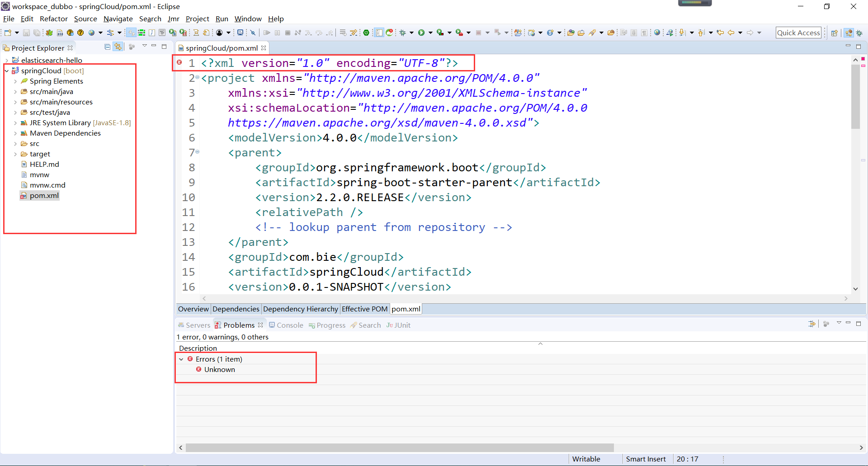This screenshot has width=868, height=466.
Task: Click Collapse All in Project Explorer
Action: click(107, 47)
